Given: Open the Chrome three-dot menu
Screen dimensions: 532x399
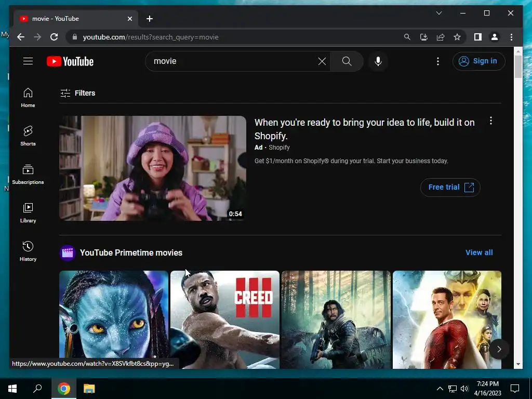Looking at the screenshot, I should pyautogui.click(x=511, y=37).
